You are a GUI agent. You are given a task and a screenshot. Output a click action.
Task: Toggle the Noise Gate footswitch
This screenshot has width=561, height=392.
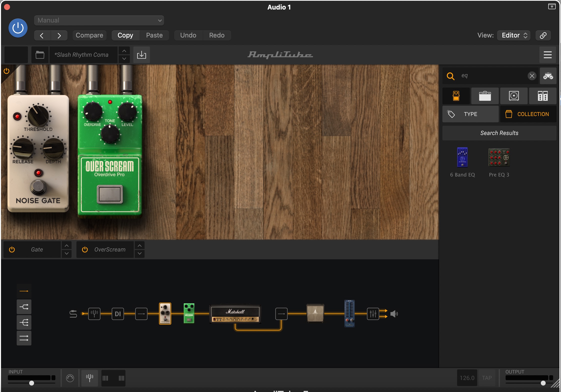point(38,187)
